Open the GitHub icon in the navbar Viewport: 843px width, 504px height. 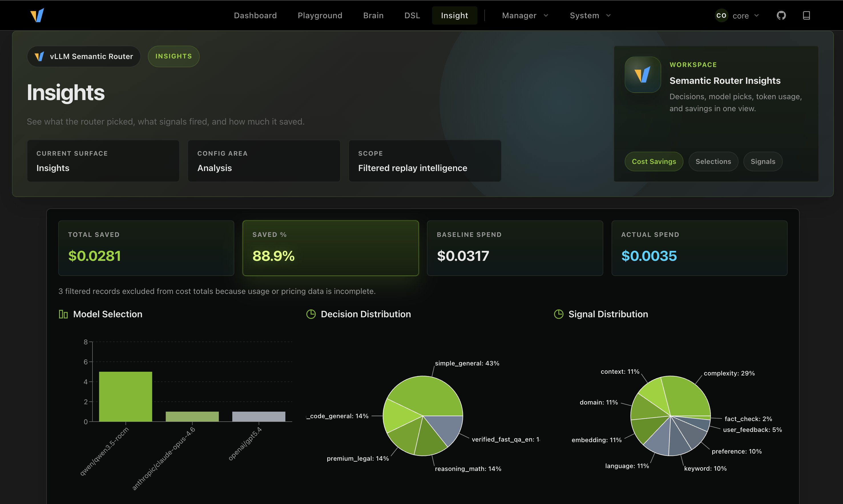781,15
